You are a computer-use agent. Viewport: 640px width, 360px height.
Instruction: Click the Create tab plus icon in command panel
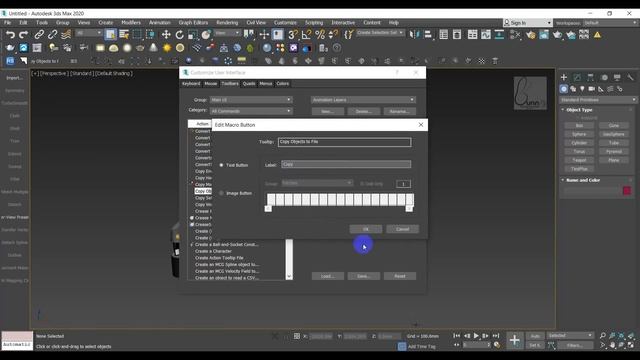(564, 77)
